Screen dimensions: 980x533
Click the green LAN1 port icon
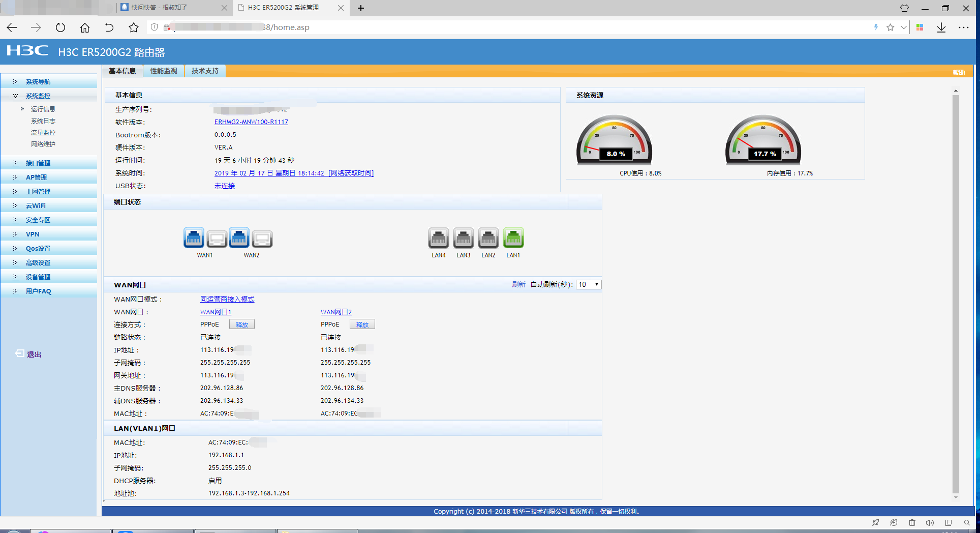pyautogui.click(x=513, y=238)
